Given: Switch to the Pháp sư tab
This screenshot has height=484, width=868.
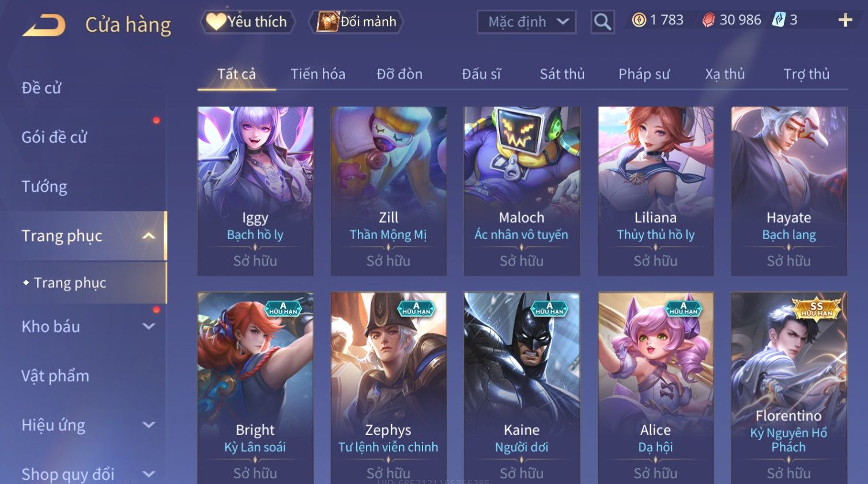Looking at the screenshot, I should click(x=644, y=74).
